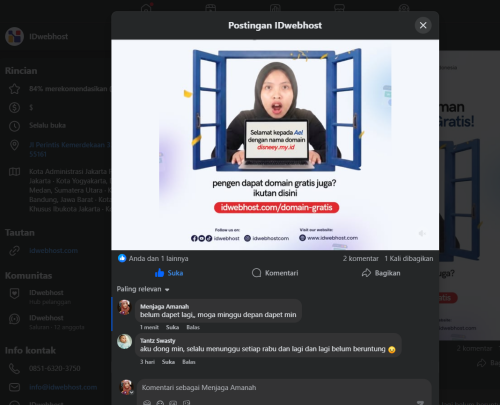Click the phone icon under Info kontak
Image resolution: width=500 pixels, height=405 pixels.
click(14, 368)
